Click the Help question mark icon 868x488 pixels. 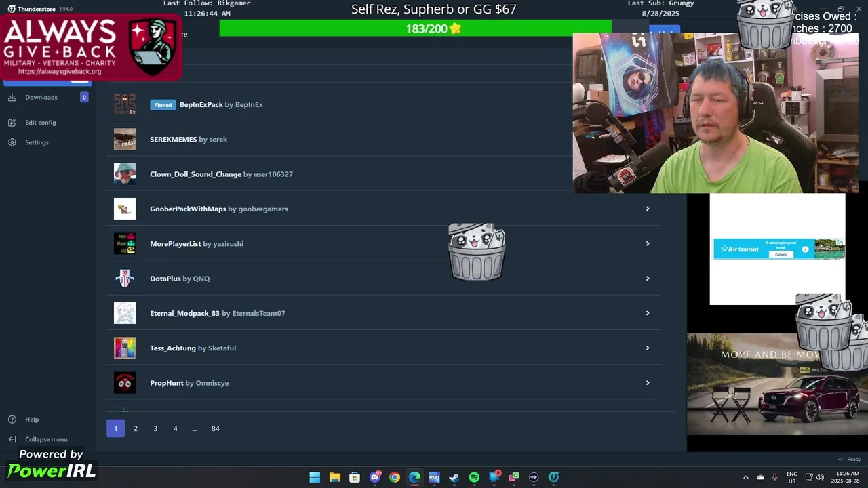tap(12, 420)
